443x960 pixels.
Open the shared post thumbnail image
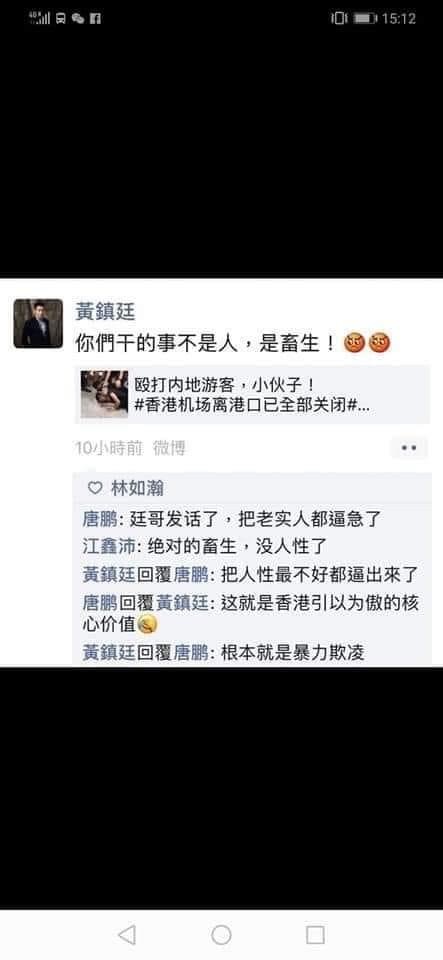tap(105, 394)
